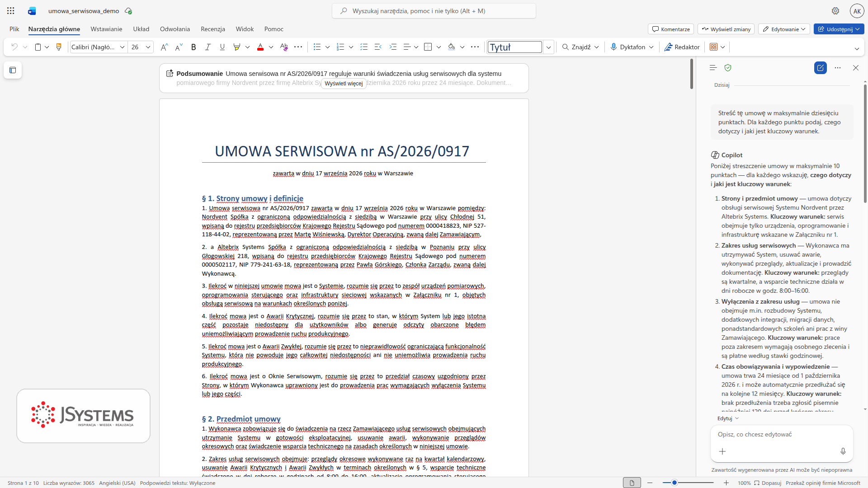The height and width of the screenshot is (488, 868).
Task: Decrease paragraph indent
Action: click(378, 47)
